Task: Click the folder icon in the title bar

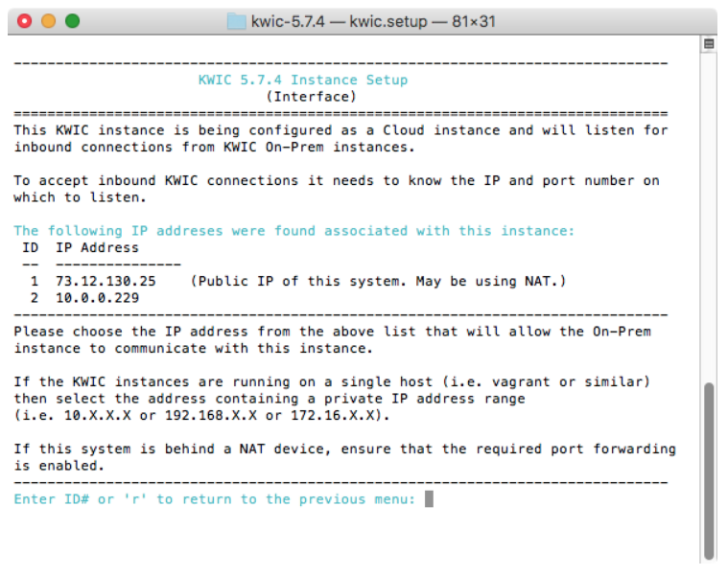Action: [x=236, y=21]
